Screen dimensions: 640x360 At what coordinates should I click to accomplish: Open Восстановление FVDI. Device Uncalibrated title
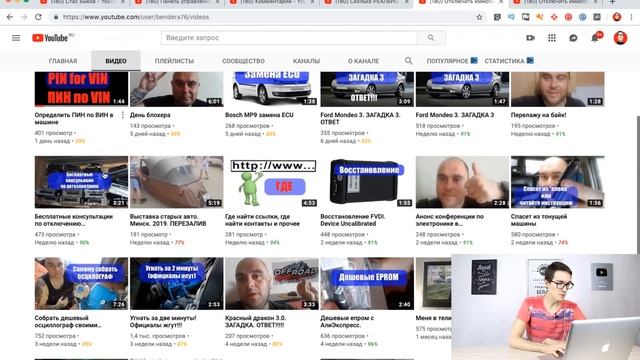pos(353,220)
